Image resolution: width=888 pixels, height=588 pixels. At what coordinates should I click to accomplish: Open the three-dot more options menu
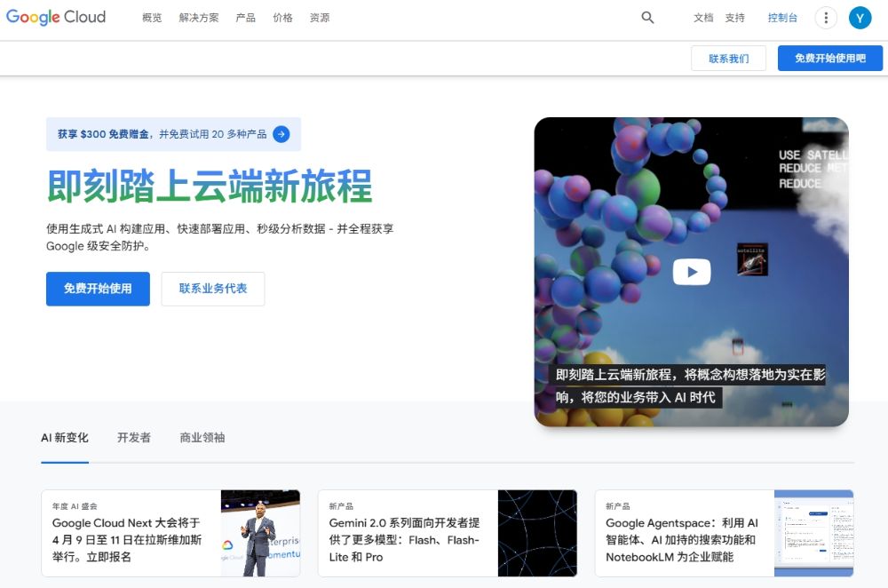826,18
